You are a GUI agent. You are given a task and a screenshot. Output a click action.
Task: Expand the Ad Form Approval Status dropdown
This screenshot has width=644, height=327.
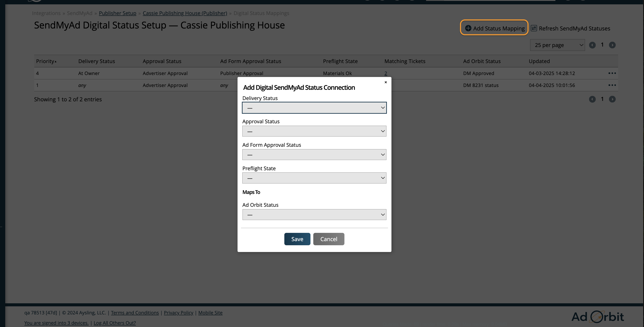tap(314, 155)
